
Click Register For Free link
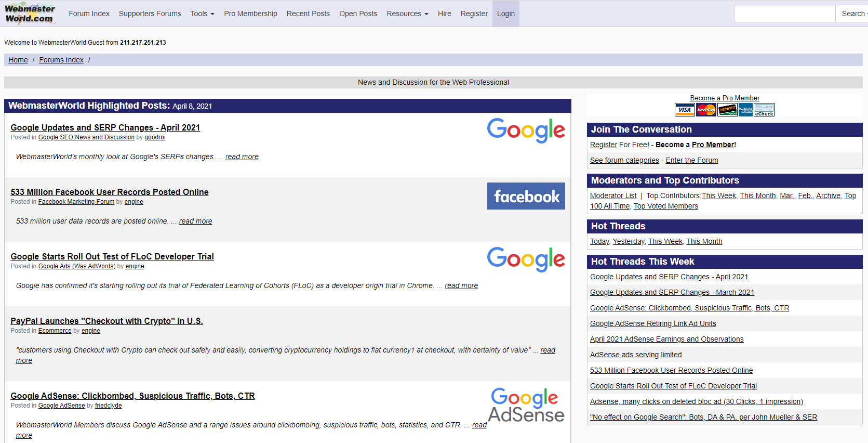[604, 145]
